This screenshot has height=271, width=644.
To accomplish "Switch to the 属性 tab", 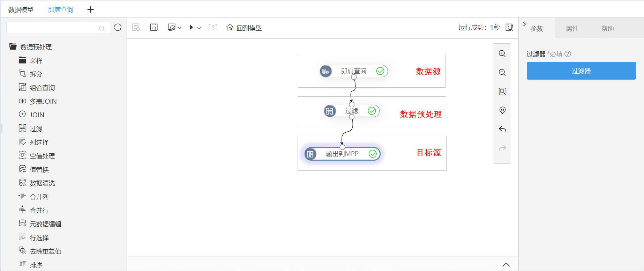I will 572,28.
